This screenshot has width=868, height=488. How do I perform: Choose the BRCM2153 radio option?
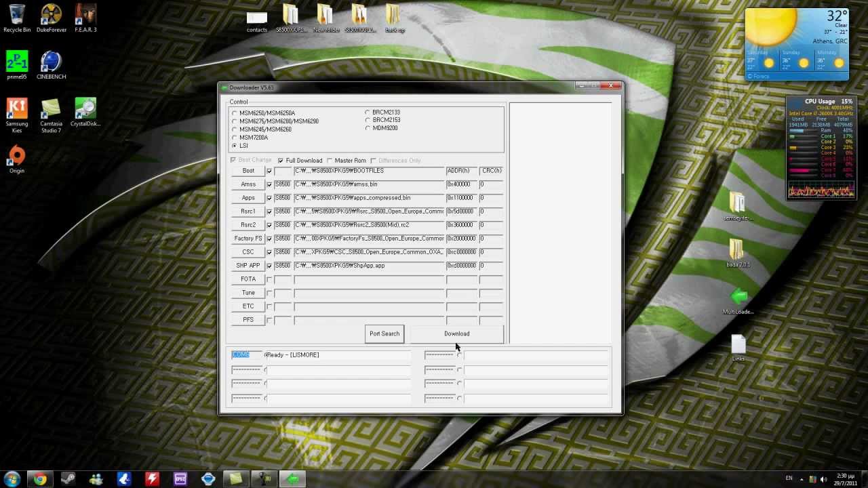coord(368,121)
